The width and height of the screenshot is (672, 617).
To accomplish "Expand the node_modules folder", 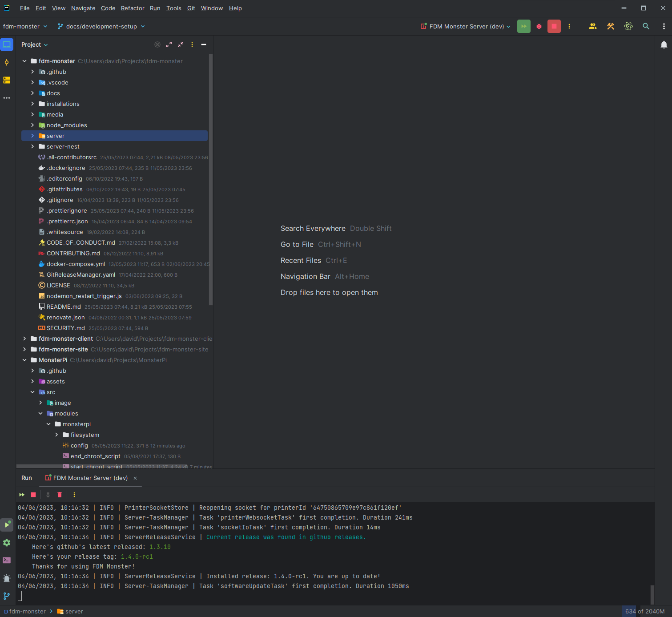I will click(32, 125).
